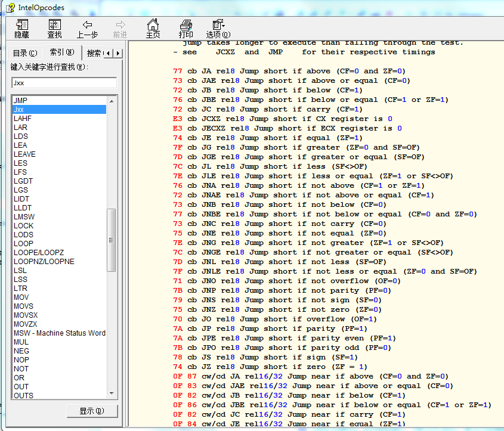
Task: Click the JECXZ rel8 opcode line
Action: pyautogui.click(x=287, y=128)
